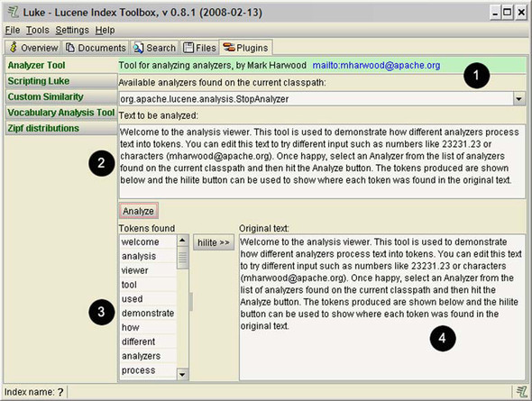Maximize the Luke window
Screen dimensions: 532x401
[508, 13]
